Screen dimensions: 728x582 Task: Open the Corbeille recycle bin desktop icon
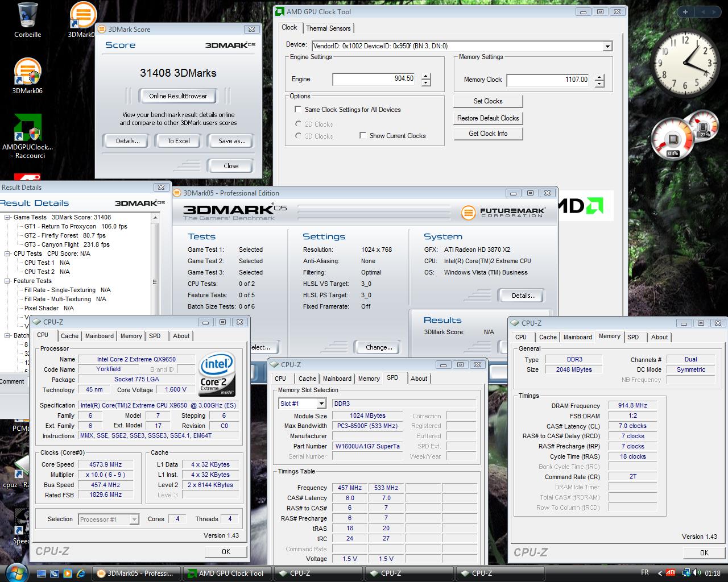[27, 20]
